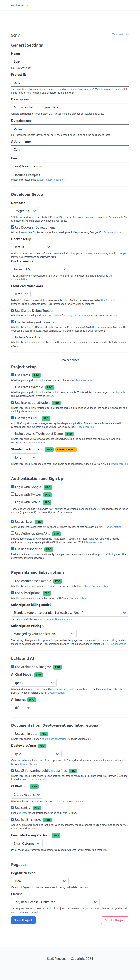
Task: Toggle the Include Static Files checkbox
Action: click(x=13, y=337)
